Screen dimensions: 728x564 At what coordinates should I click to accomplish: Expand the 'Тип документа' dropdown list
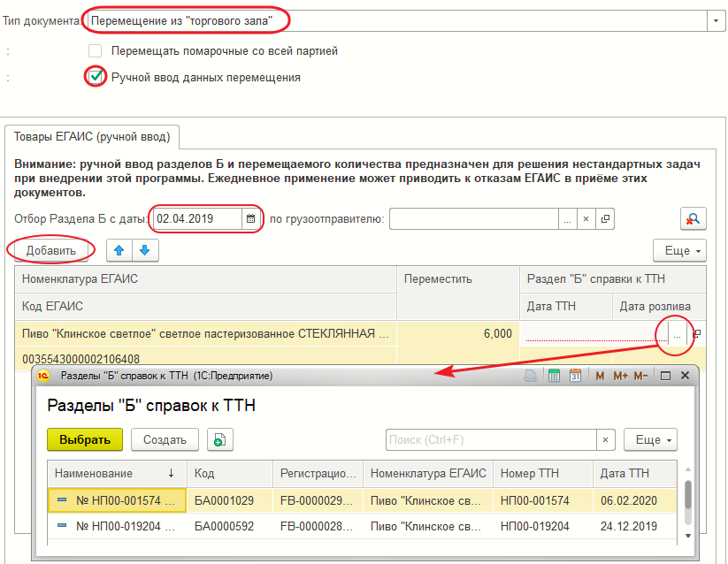(713, 19)
